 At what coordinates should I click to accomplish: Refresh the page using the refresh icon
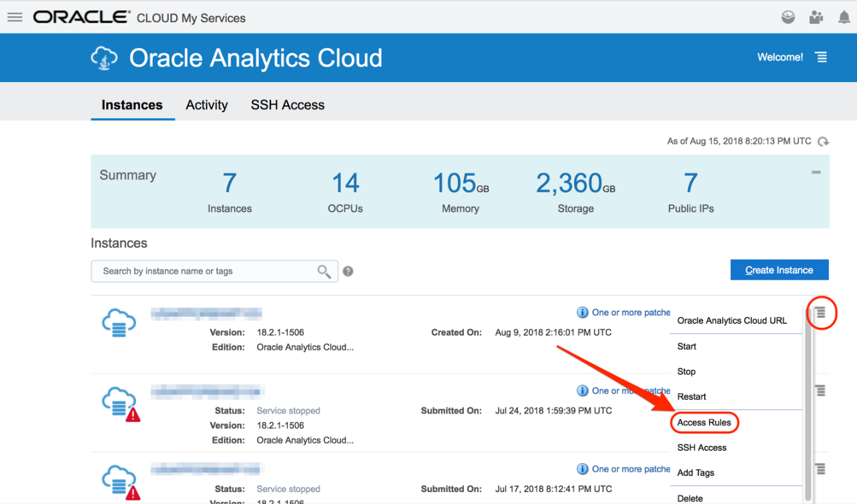[823, 142]
